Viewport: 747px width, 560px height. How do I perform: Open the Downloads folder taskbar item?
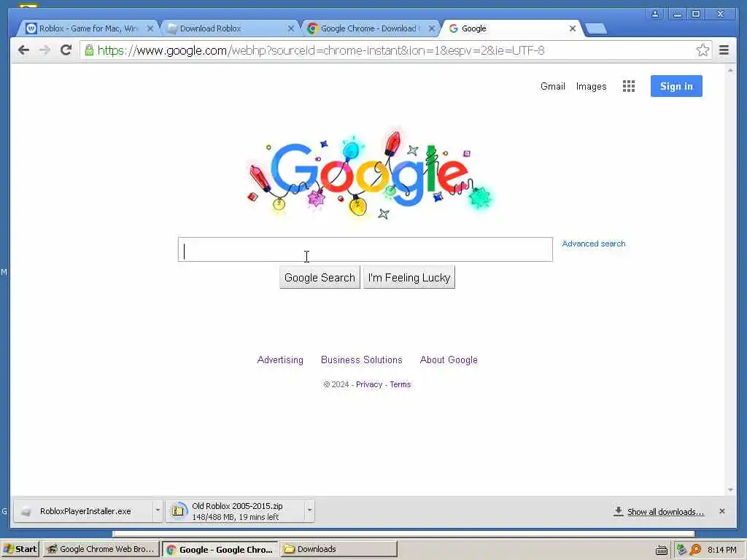(338, 550)
